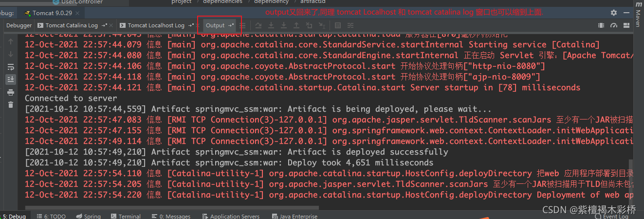Toggle scroll to end of console

pos(11,79)
